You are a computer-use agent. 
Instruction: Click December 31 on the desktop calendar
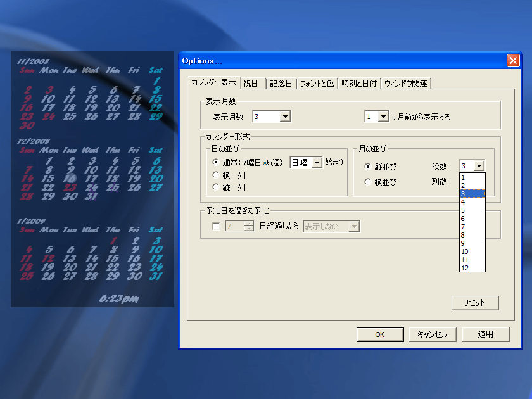pyautogui.click(x=91, y=196)
